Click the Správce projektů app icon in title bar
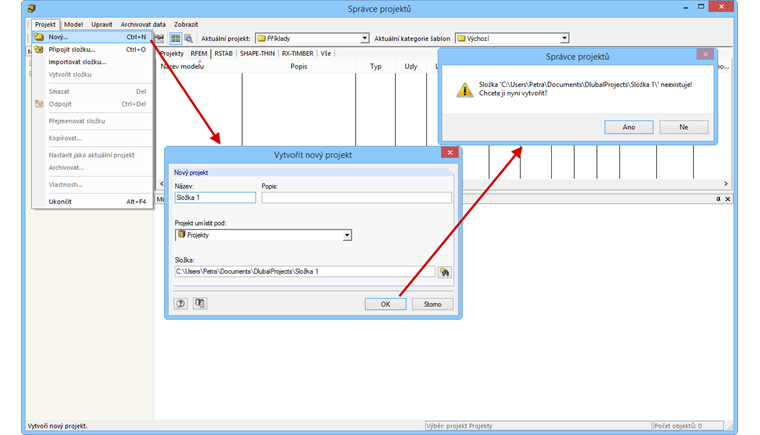The image size is (760, 435). [32, 8]
